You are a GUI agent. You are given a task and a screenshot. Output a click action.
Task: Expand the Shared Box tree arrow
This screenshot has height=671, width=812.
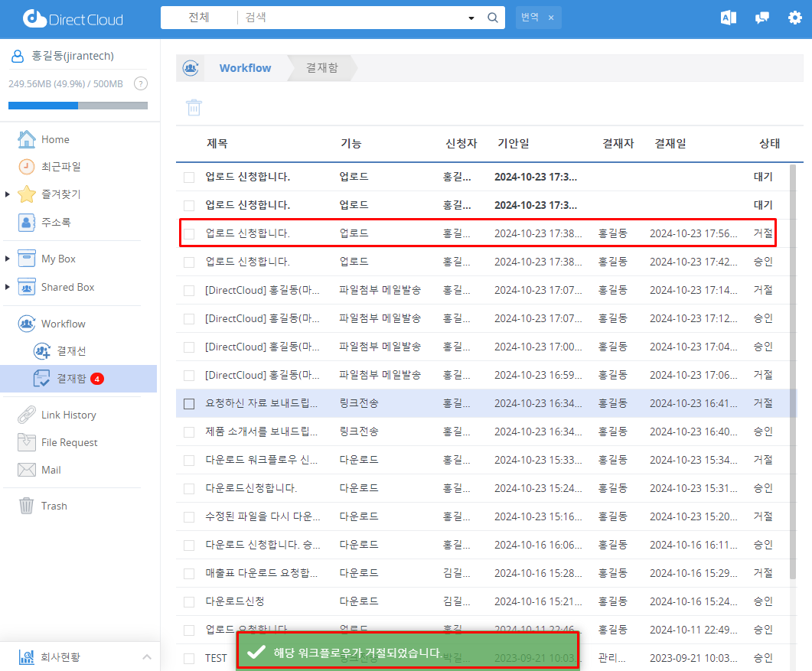8,287
